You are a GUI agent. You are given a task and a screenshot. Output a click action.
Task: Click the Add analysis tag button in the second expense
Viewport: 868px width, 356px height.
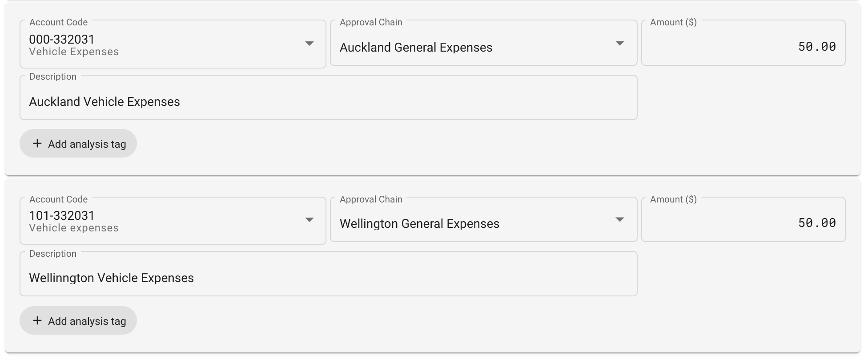click(x=78, y=320)
